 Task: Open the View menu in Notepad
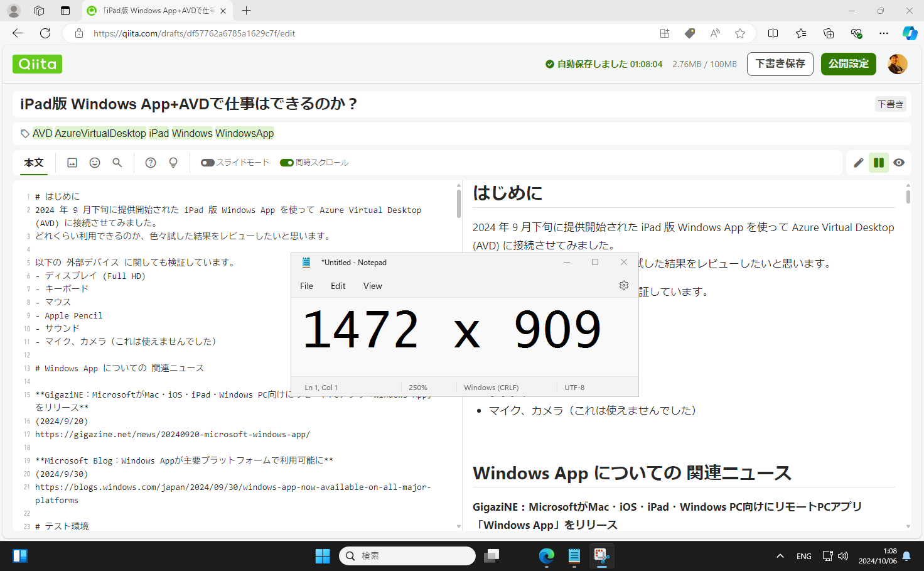[x=372, y=286]
